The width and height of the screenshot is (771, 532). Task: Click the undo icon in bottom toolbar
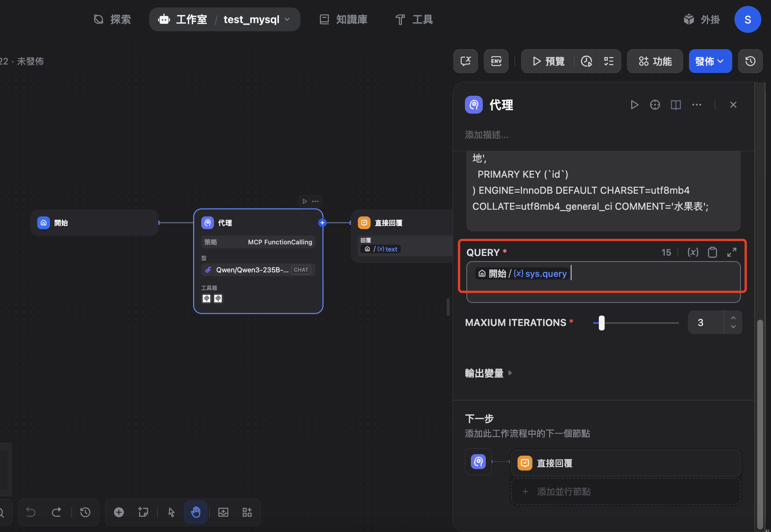pyautogui.click(x=31, y=512)
